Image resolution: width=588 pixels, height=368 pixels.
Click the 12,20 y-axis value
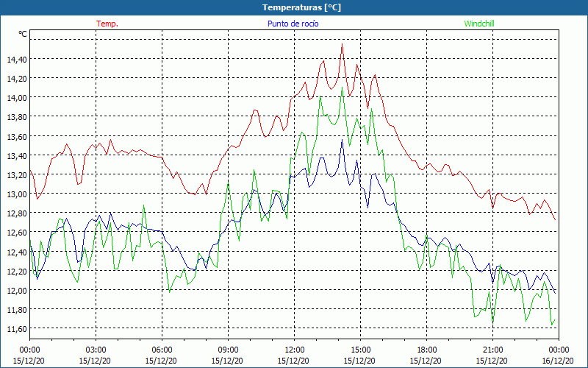click(x=16, y=271)
